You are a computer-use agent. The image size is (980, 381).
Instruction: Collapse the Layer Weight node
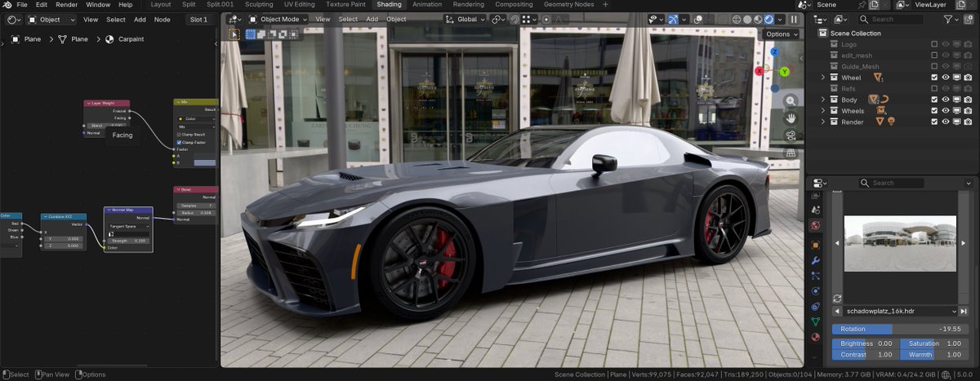click(x=87, y=104)
